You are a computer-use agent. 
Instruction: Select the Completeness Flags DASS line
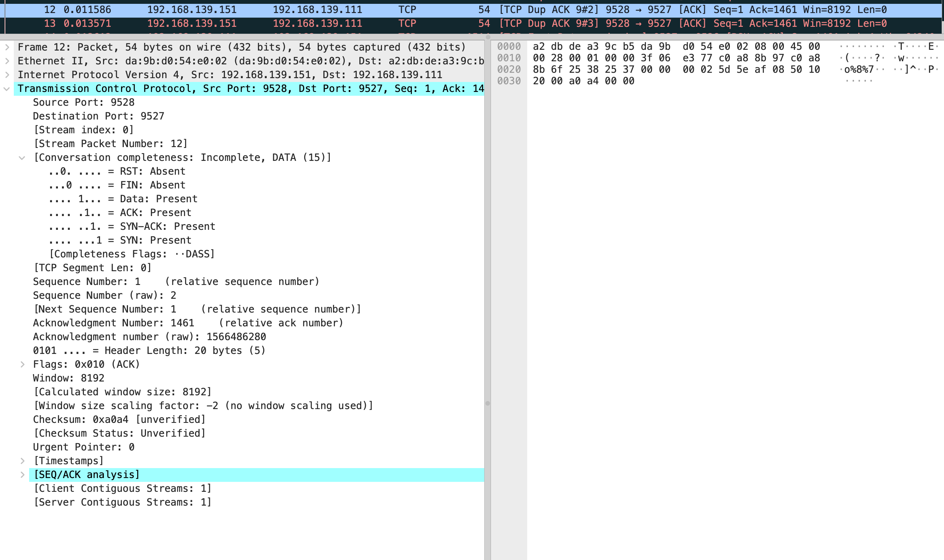132,254
